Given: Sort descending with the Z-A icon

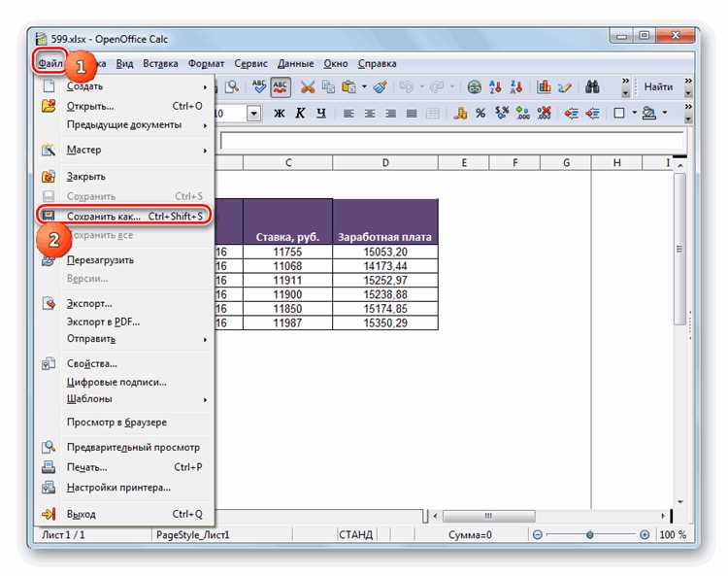Looking at the screenshot, I should click(x=515, y=86).
